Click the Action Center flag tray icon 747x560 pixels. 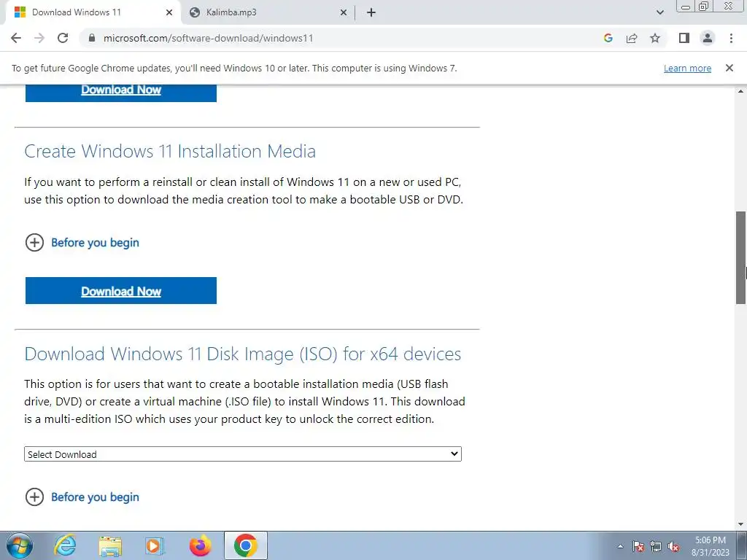638,547
